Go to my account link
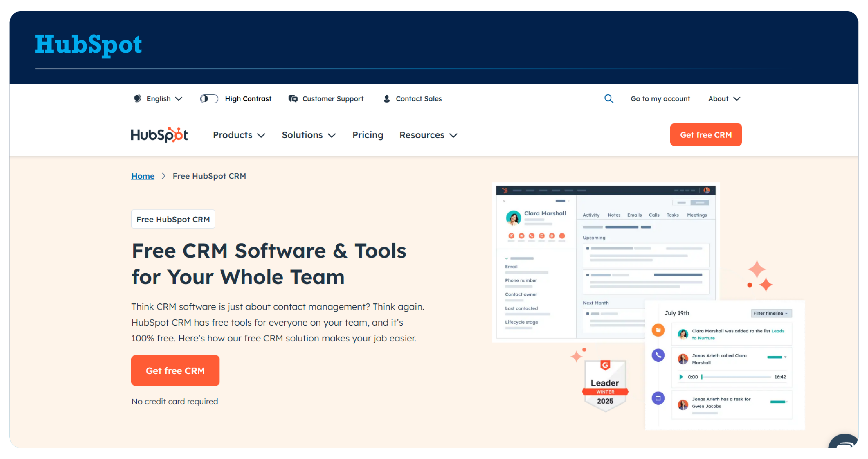 [x=660, y=99]
